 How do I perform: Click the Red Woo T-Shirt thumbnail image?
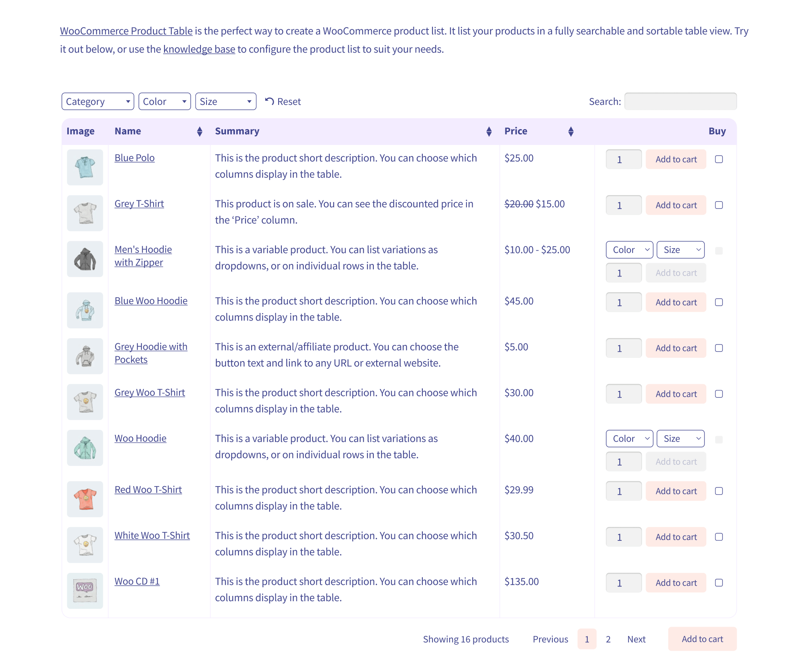tap(85, 499)
